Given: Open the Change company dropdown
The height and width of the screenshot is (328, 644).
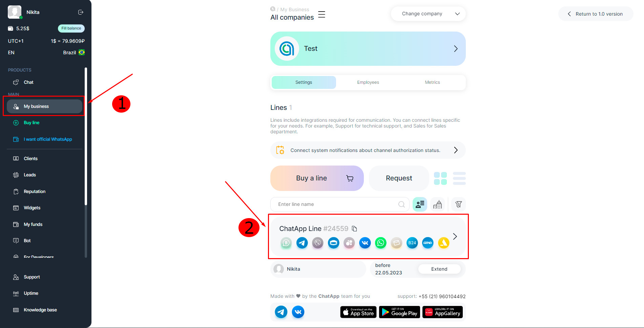Looking at the screenshot, I should (428, 14).
